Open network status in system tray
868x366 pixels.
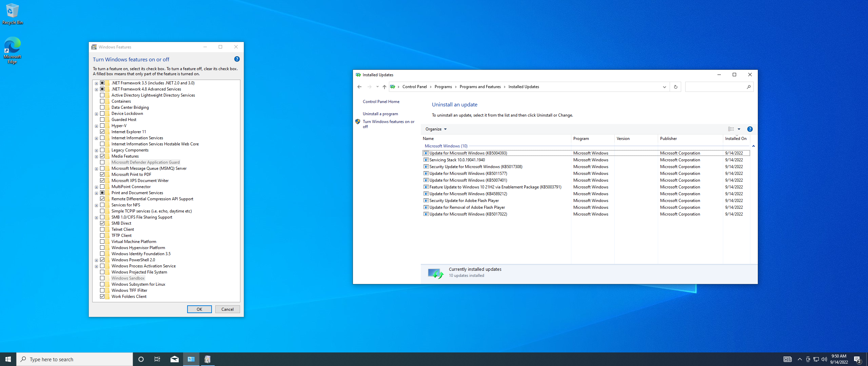(816, 359)
